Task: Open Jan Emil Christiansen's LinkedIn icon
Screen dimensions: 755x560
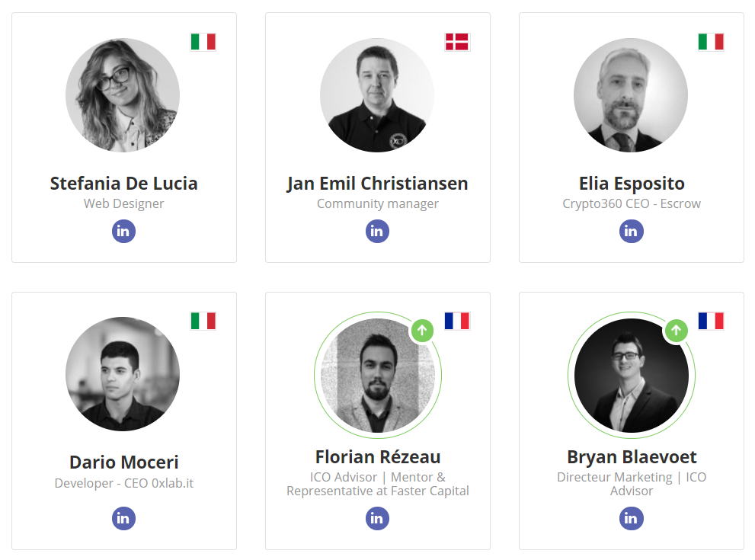Action: click(378, 231)
